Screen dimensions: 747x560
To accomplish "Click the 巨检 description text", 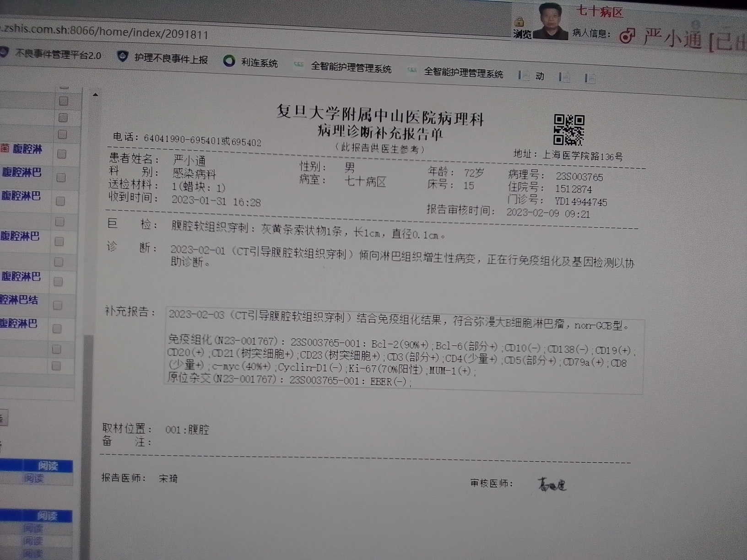I will 309,231.
